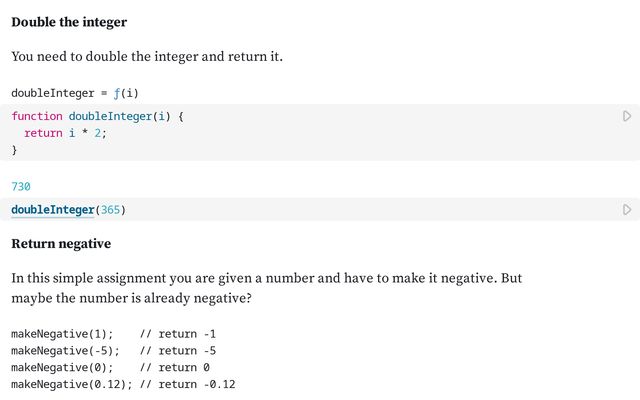The height and width of the screenshot is (400, 640).
Task: Click the underlined doubleInteger reference in call cell
Action: [x=52, y=210]
